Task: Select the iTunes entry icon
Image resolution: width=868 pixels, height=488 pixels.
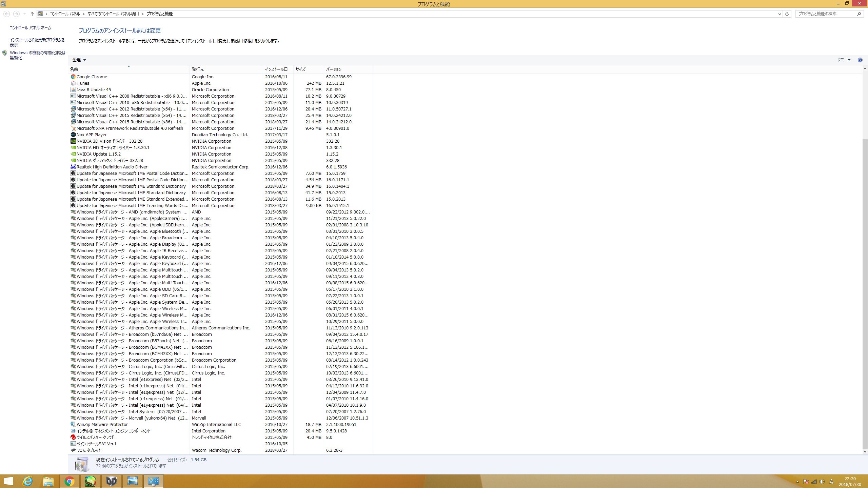Action: (73, 83)
